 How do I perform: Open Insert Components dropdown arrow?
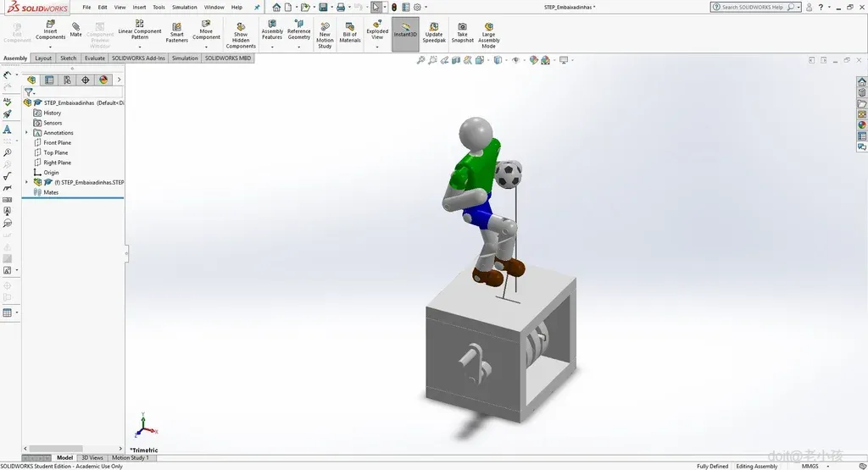(50, 47)
